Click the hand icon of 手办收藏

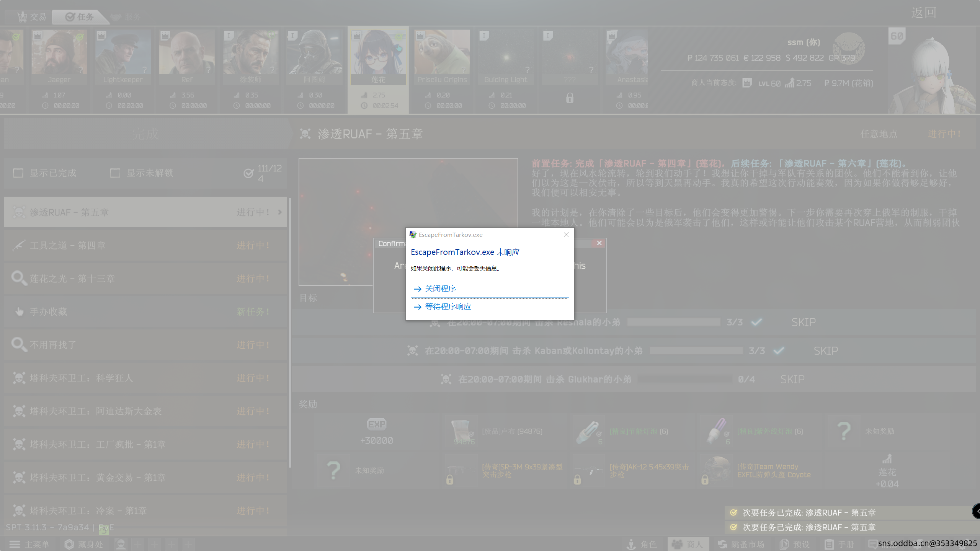point(19,311)
